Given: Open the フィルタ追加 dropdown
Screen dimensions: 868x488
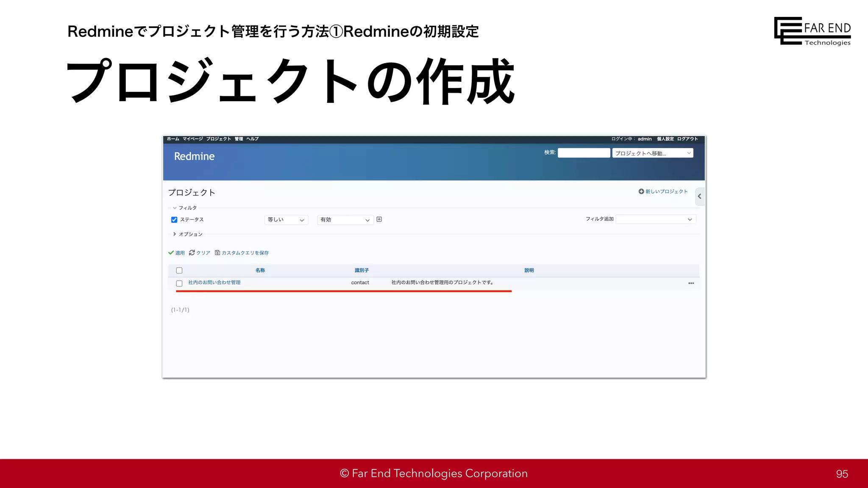Looking at the screenshot, I should 656,219.
